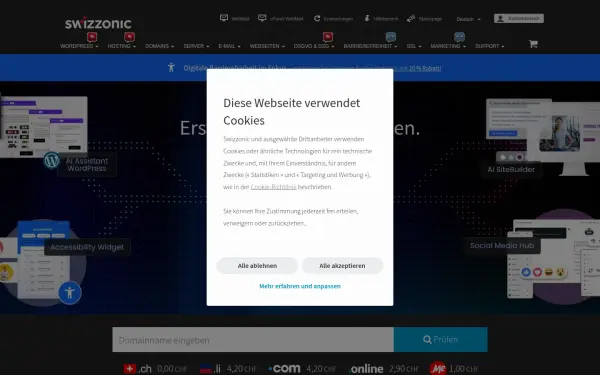Open Mehr erfahren und anpassen
This screenshot has height=375, width=600.
pos(300,286)
